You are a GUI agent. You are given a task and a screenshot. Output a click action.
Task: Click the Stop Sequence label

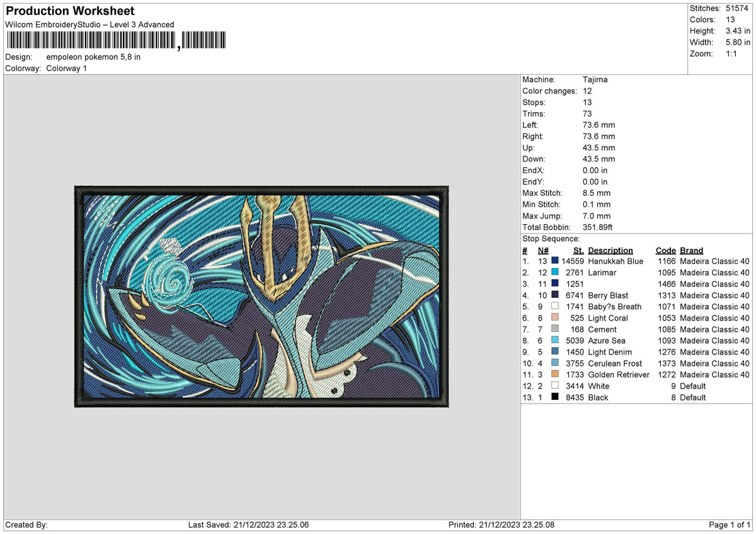pyautogui.click(x=551, y=239)
